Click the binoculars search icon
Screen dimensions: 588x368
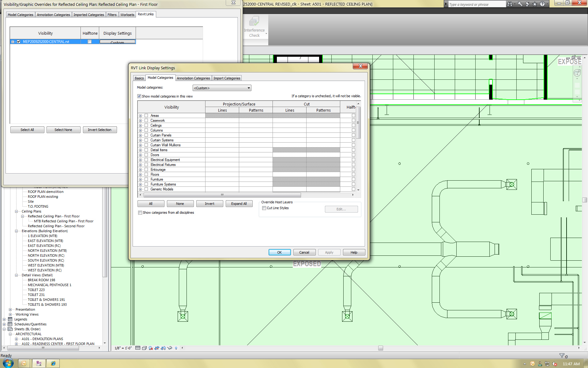pyautogui.click(x=510, y=4)
